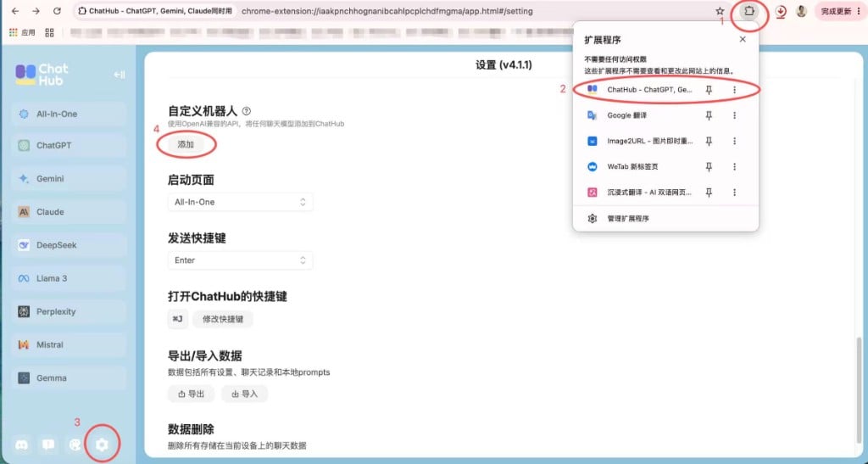The image size is (868, 464).
Task: Open the Chrome profile avatar
Action: pyautogui.click(x=801, y=11)
